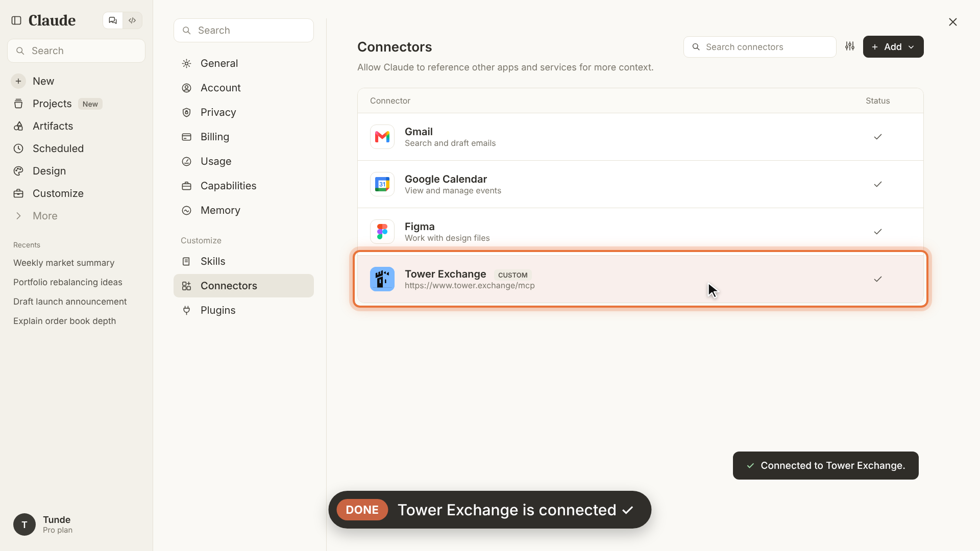The image size is (980, 551).
Task: Select Connectors in settings nav
Action: pos(243,286)
